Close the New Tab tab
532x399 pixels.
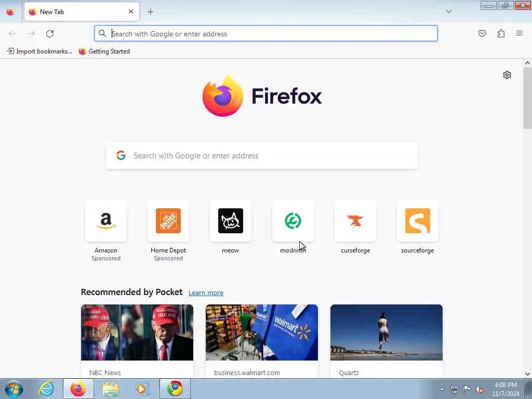(131, 11)
